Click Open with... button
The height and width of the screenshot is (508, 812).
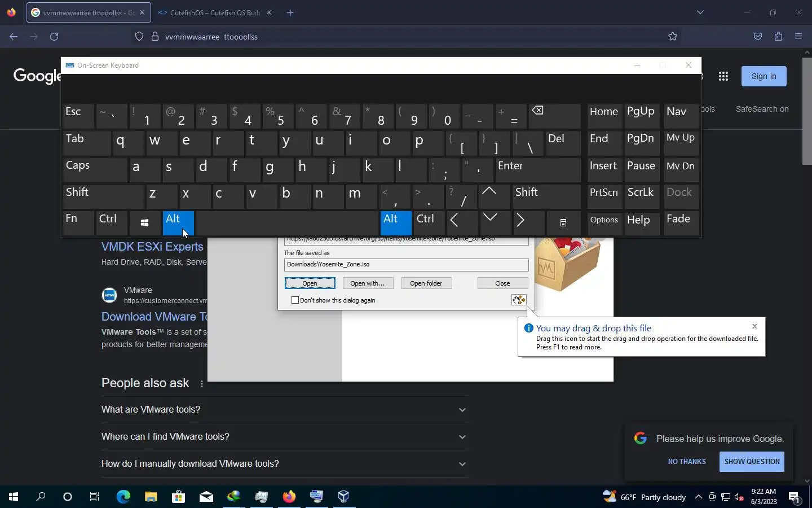[367, 283]
